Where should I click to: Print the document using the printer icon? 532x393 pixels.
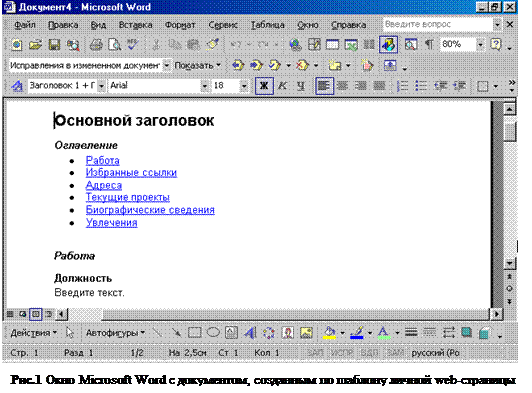(x=96, y=45)
